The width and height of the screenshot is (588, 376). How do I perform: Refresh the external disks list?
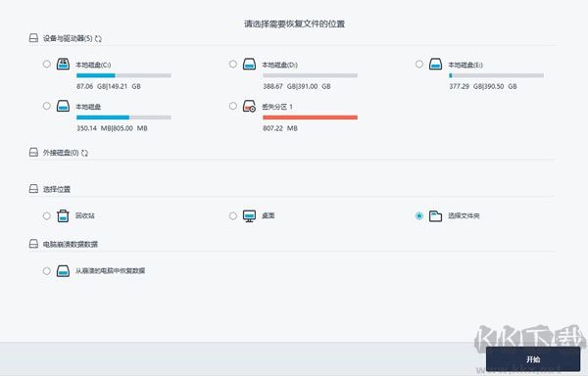84,153
